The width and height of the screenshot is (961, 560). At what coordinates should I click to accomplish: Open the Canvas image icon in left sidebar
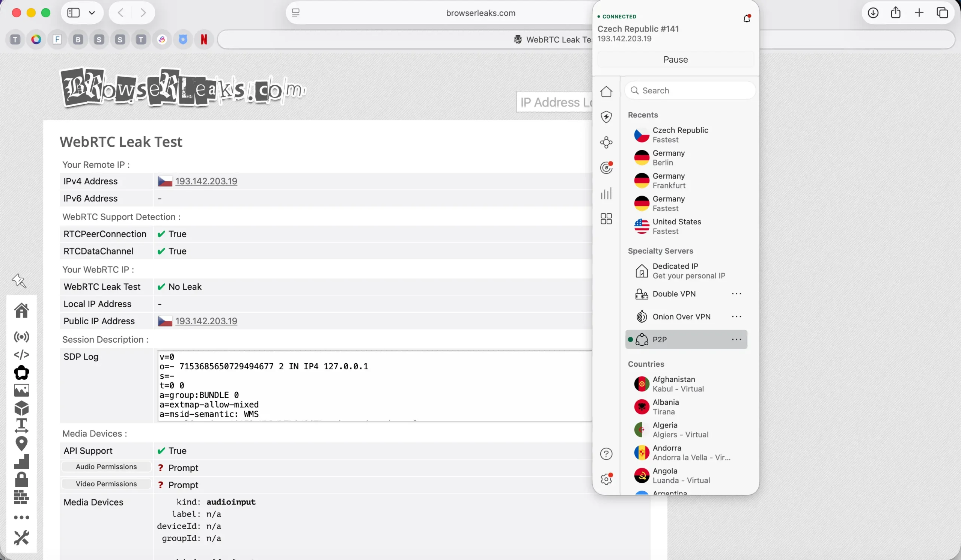point(22,390)
